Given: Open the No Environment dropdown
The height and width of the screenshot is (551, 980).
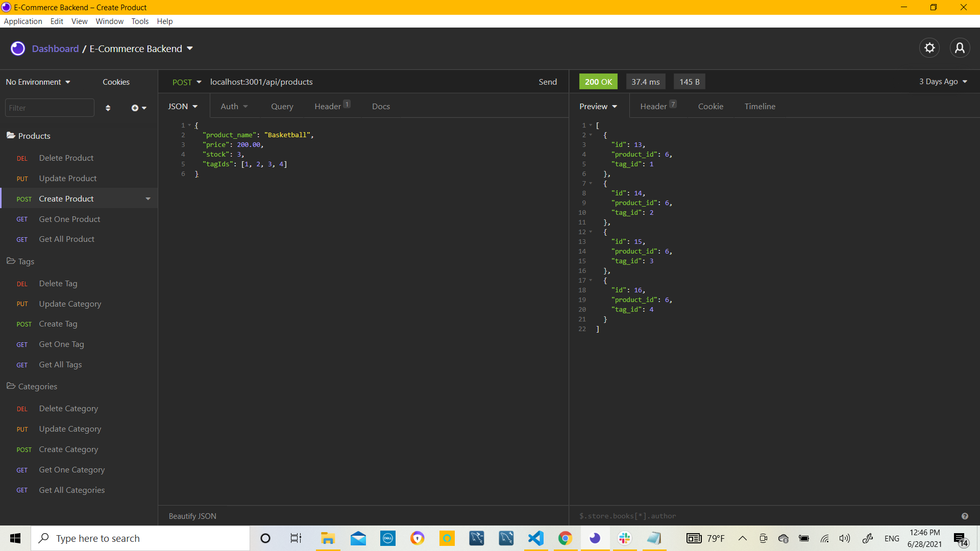Looking at the screenshot, I should 37,82.
